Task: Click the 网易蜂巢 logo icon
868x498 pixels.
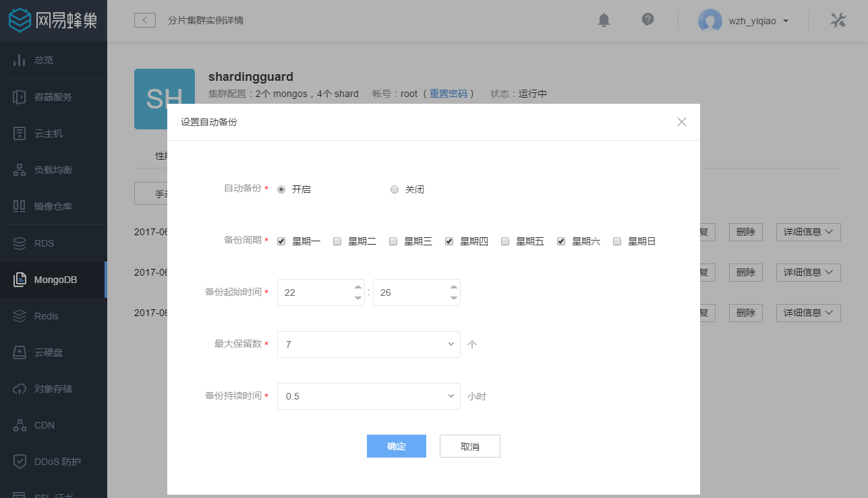Action: coord(20,20)
